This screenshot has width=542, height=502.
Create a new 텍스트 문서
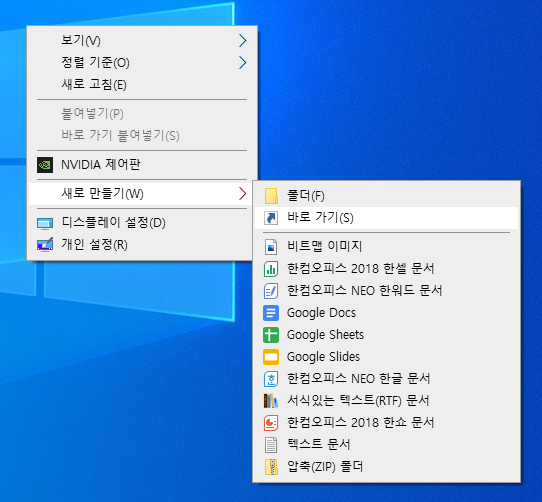pyautogui.click(x=386, y=445)
